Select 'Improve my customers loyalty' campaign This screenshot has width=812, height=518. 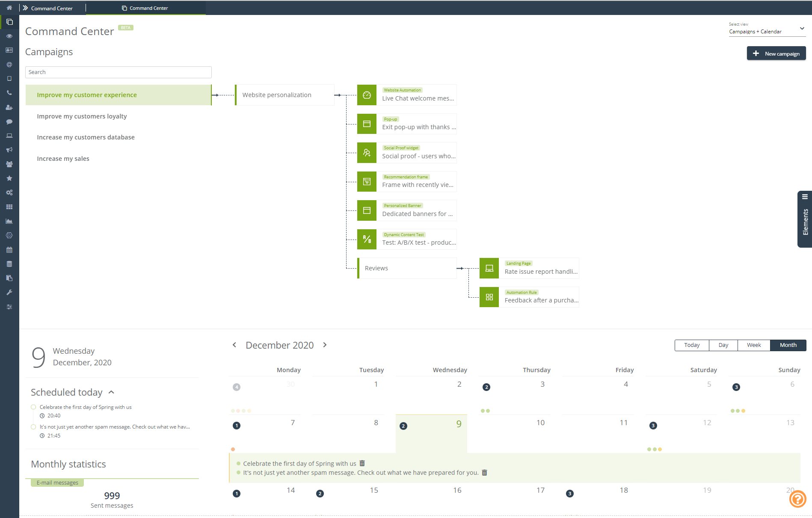pos(82,116)
